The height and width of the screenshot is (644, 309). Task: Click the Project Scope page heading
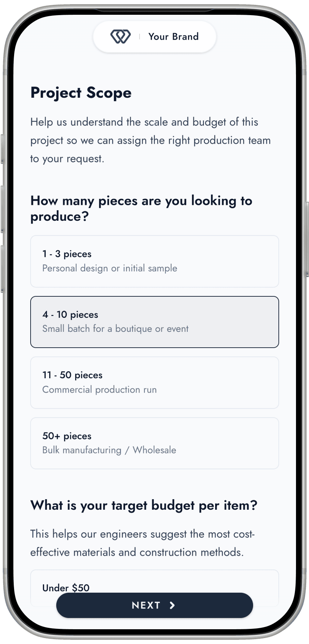(x=81, y=93)
